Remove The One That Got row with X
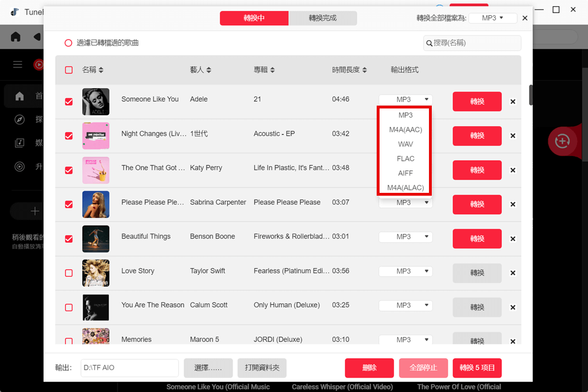Image resolution: width=588 pixels, height=392 pixels. click(x=513, y=170)
